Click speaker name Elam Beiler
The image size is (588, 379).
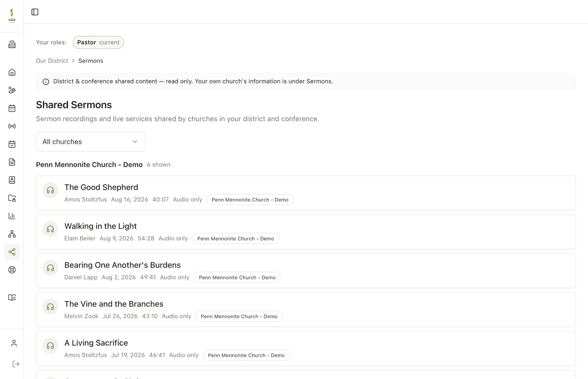tap(80, 238)
